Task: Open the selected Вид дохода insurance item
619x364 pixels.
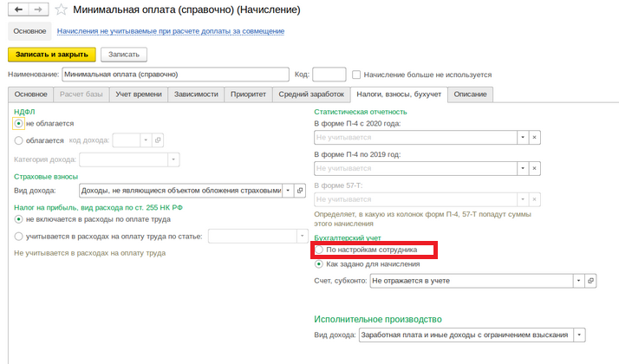Action: coord(300,191)
